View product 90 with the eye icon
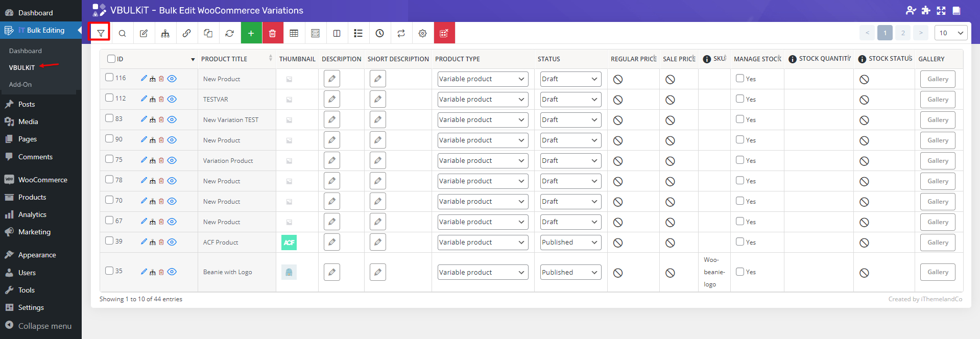This screenshot has width=980, height=339. 172,140
